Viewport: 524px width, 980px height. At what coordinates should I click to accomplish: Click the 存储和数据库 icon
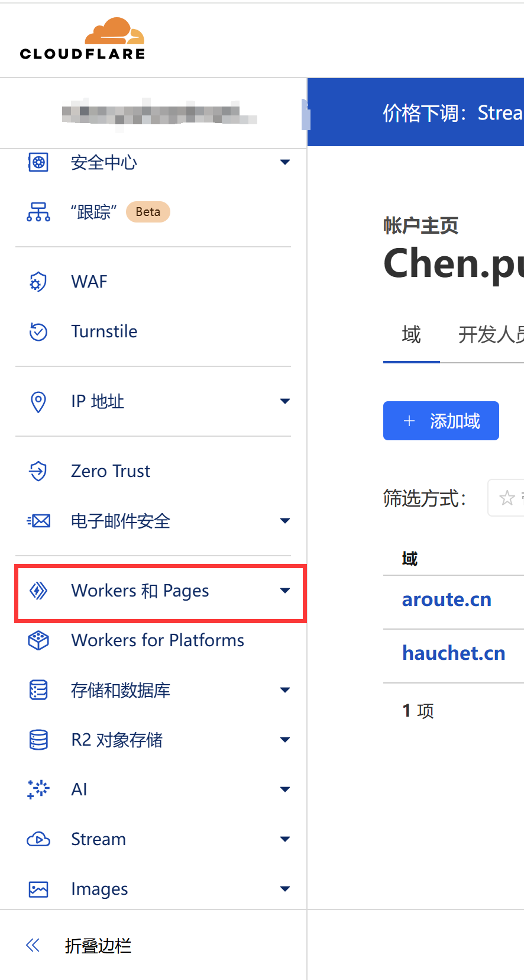(38, 690)
